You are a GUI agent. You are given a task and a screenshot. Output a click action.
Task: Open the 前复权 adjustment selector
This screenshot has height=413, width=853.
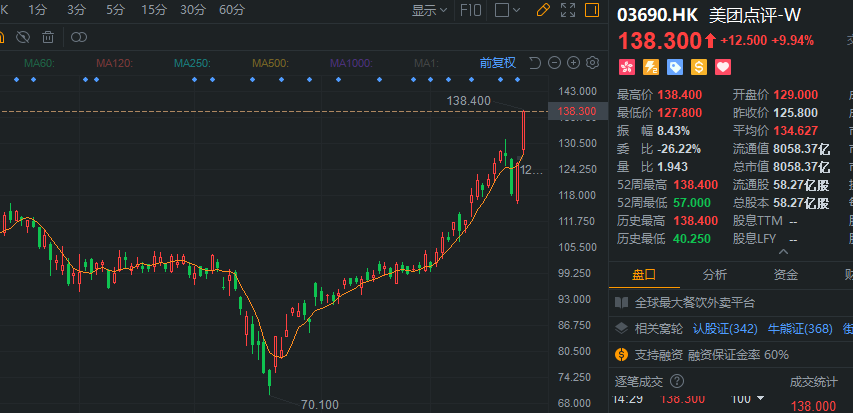(497, 63)
